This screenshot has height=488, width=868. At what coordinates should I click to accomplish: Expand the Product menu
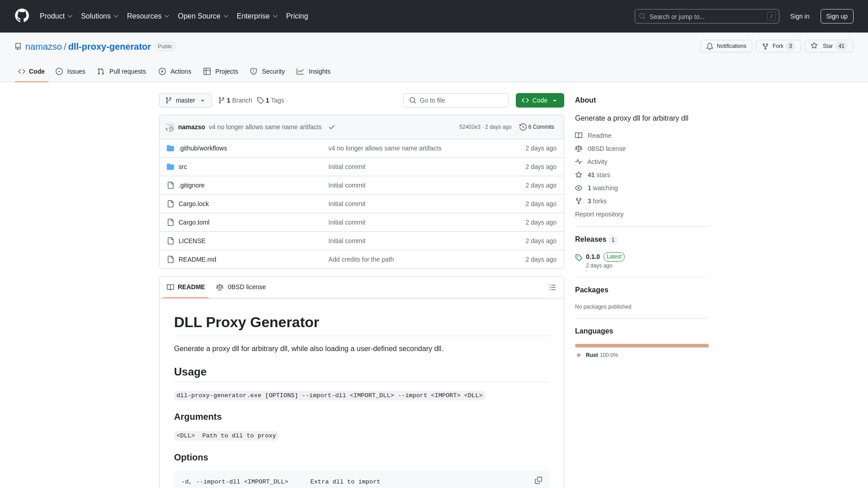pos(57,16)
